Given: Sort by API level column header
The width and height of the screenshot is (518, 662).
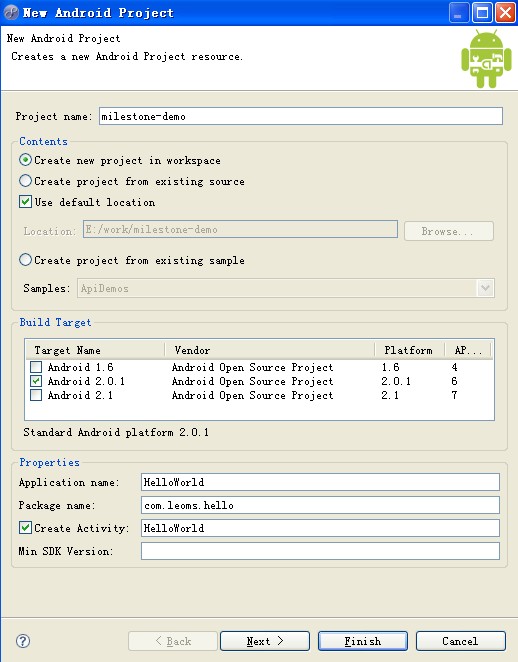Looking at the screenshot, I should pos(468,350).
